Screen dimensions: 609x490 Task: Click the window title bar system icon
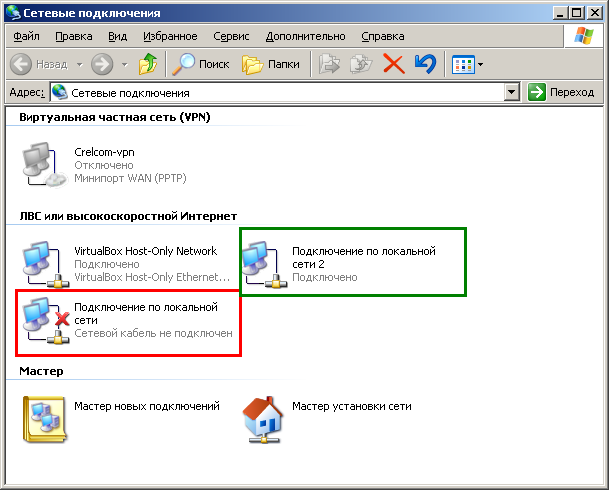pos(13,12)
